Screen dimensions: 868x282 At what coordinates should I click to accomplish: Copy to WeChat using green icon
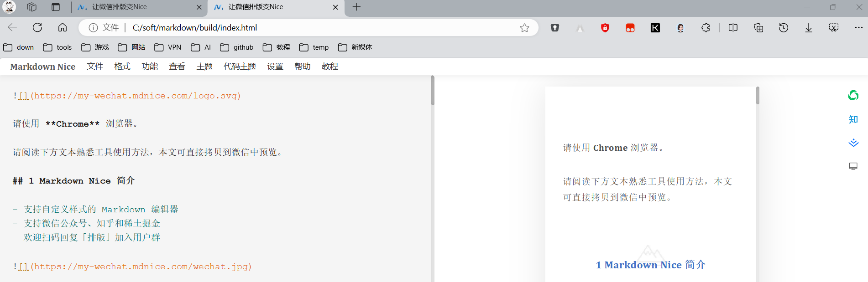pyautogui.click(x=853, y=95)
